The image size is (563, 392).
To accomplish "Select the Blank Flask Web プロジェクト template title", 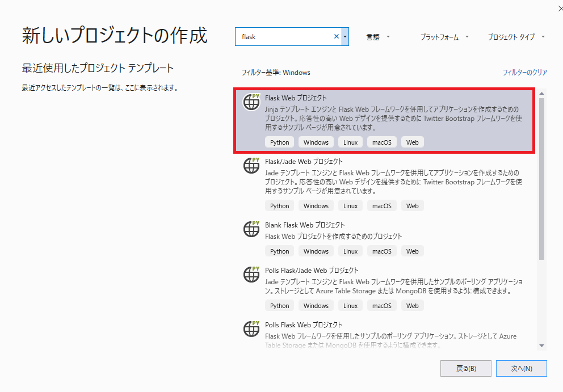I will 305,225.
